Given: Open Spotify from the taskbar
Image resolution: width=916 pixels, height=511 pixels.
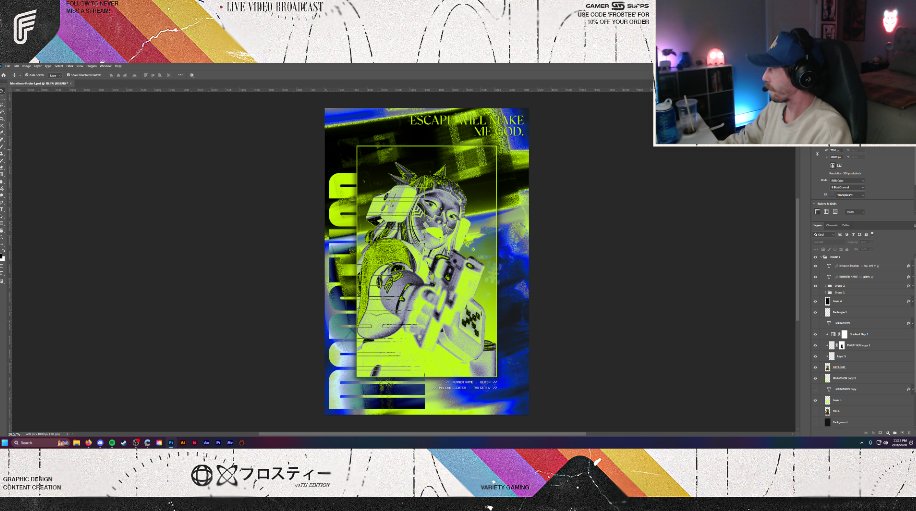Looking at the screenshot, I should point(112,443).
